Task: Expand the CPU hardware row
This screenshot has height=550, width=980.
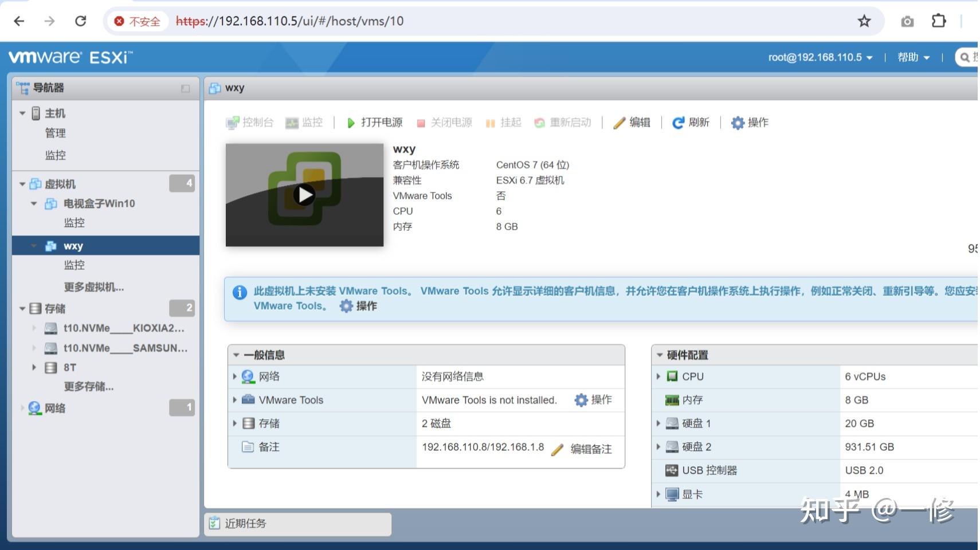Action: click(x=658, y=377)
